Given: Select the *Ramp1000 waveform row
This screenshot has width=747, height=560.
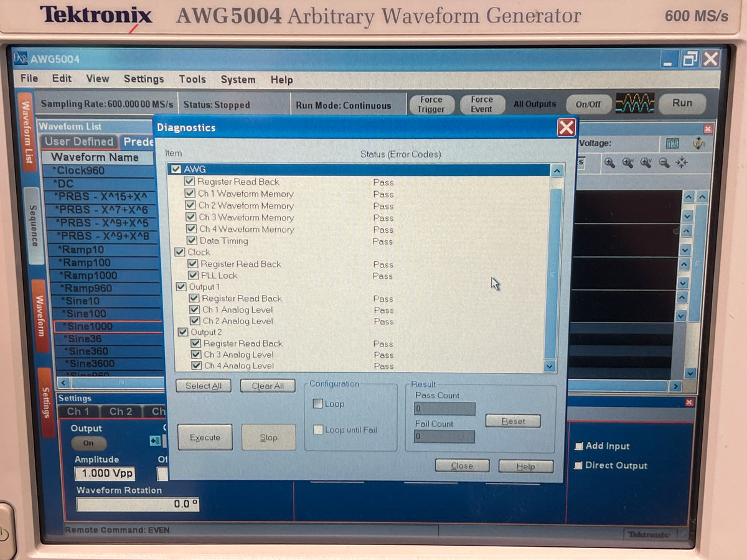Looking at the screenshot, I should [x=105, y=275].
